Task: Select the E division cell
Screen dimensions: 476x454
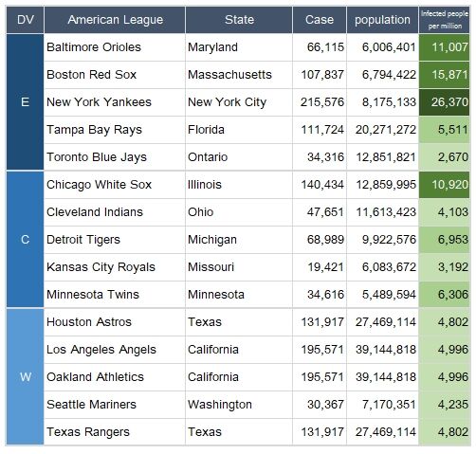Action: point(25,102)
